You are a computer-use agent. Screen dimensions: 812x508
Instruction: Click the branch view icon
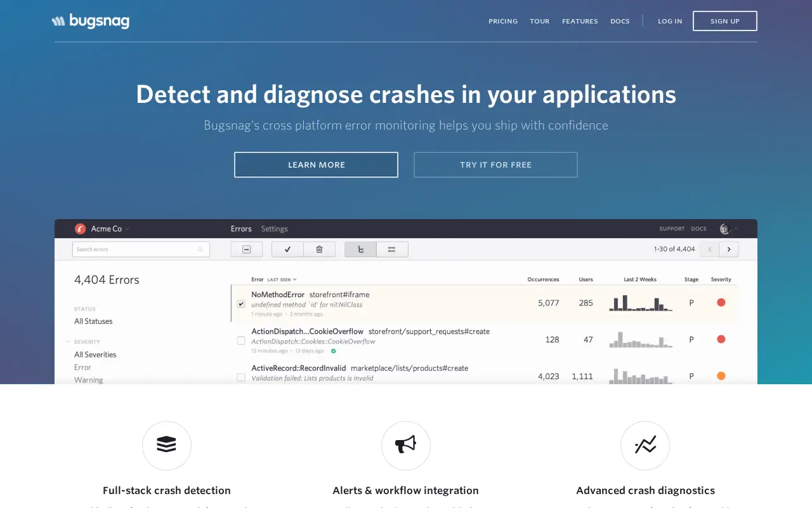[x=360, y=250]
